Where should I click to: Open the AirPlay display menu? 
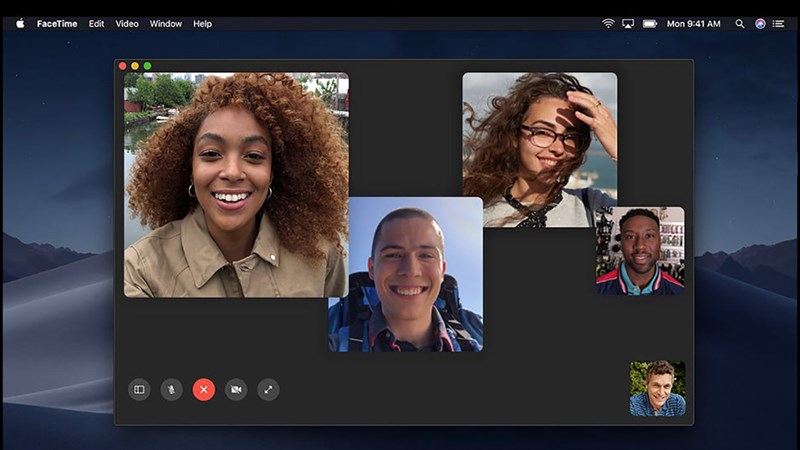tap(628, 23)
